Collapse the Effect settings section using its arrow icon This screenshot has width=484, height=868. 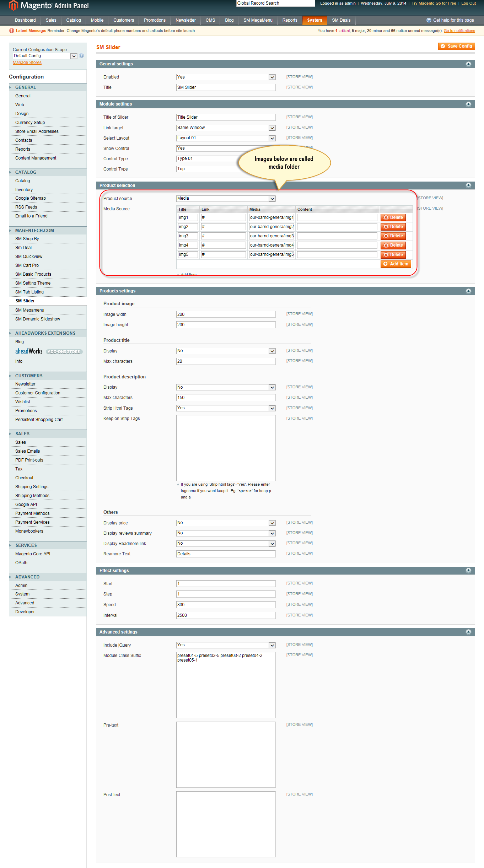tap(468, 571)
